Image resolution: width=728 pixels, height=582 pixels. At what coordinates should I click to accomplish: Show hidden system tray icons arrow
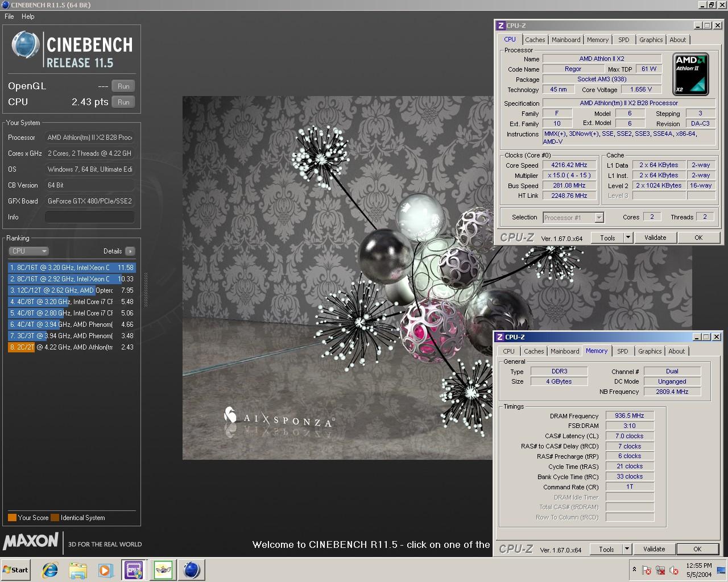(x=634, y=569)
